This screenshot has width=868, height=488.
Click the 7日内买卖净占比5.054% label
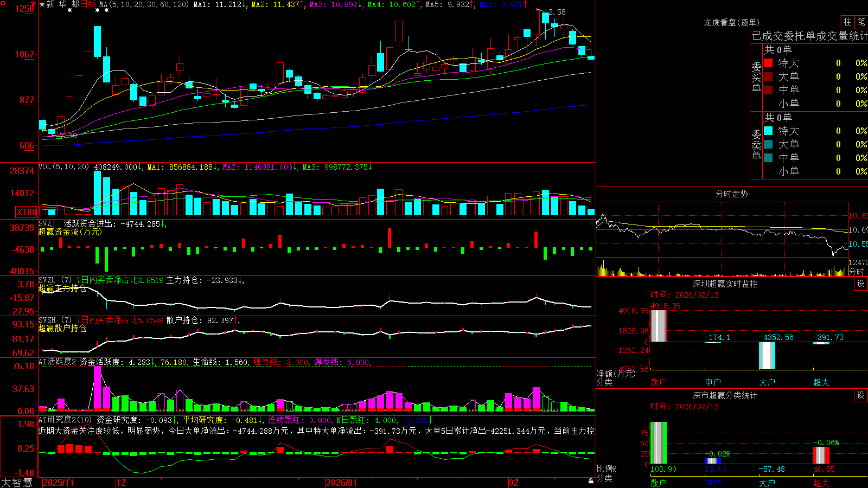point(120,320)
